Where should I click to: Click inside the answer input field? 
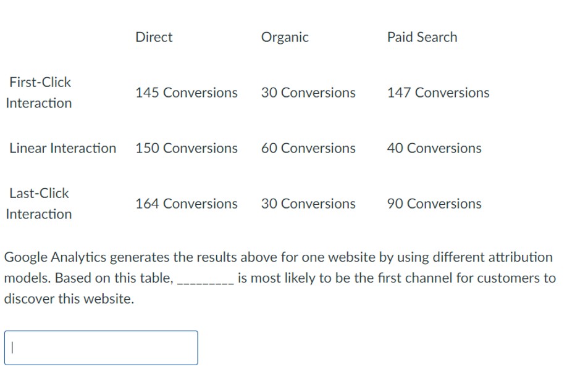(x=102, y=347)
